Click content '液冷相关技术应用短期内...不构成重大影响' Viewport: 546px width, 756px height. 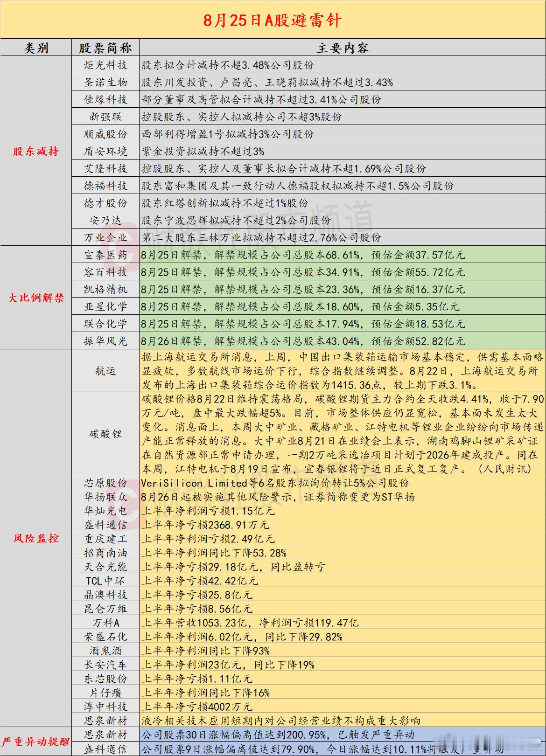coord(281,721)
